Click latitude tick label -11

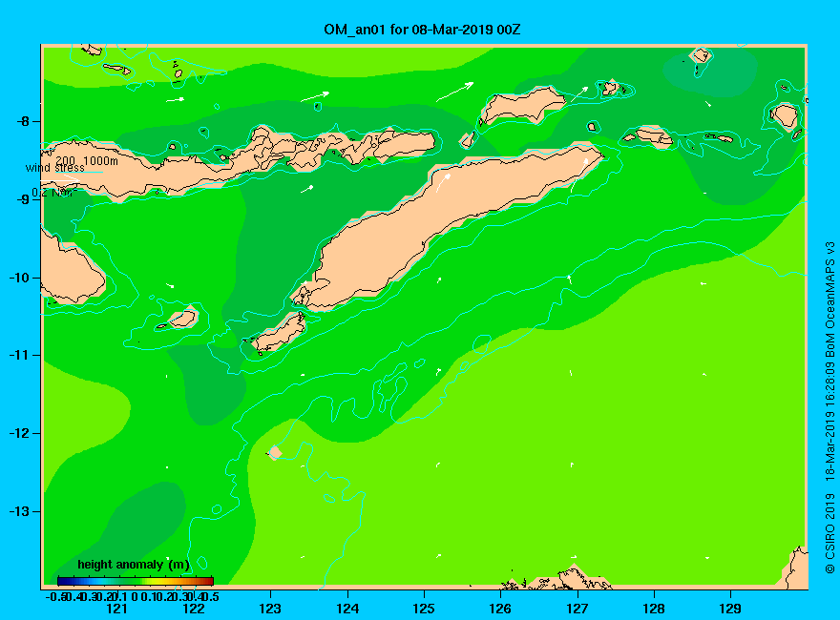click(x=19, y=355)
